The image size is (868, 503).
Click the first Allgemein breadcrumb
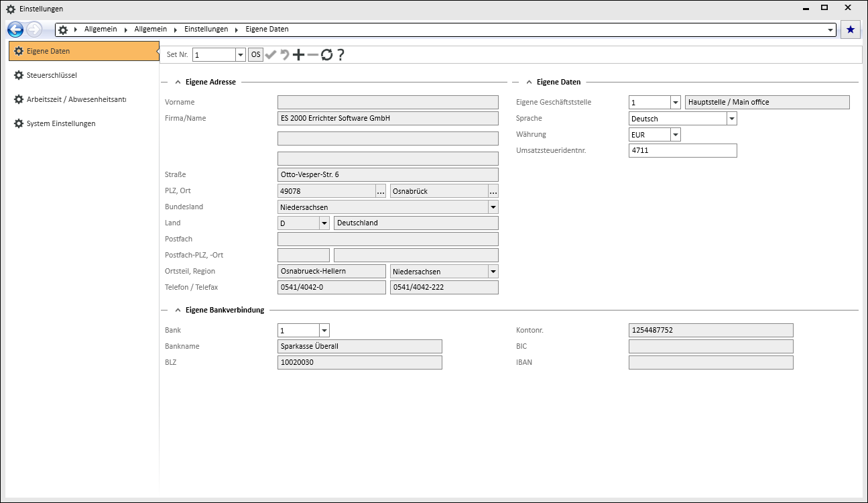click(x=101, y=30)
